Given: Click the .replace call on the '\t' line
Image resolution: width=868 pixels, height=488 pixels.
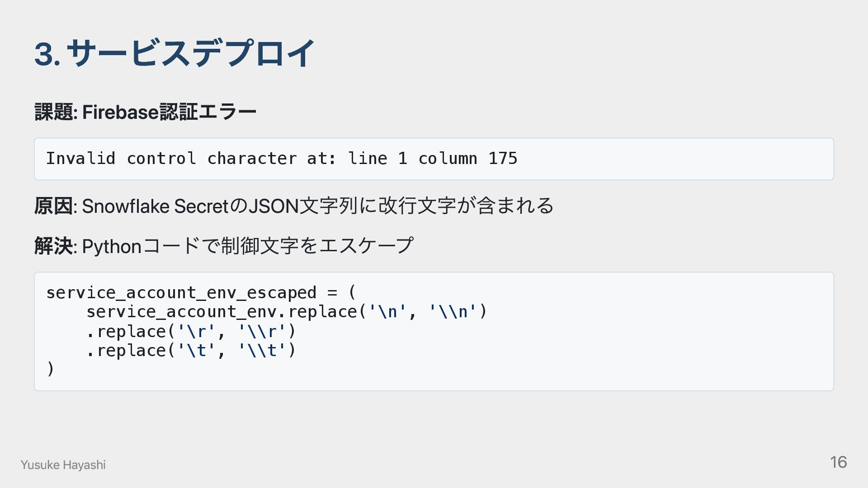Looking at the screenshot, I should [126, 351].
